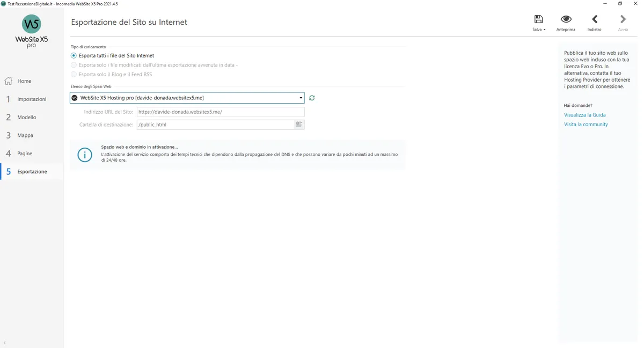Click the app icon in title bar
The height and width of the screenshot is (348, 644).
[x=4, y=4]
